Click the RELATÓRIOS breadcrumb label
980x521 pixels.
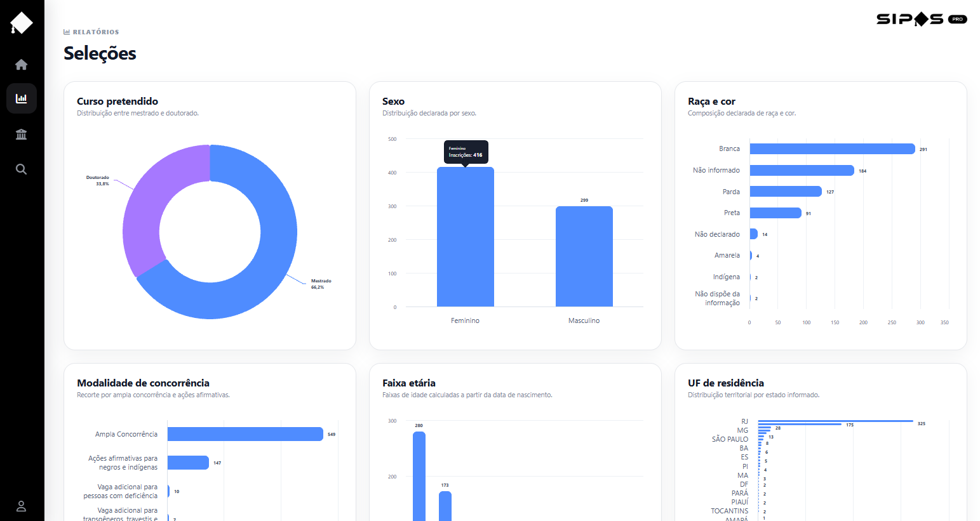pyautogui.click(x=91, y=32)
